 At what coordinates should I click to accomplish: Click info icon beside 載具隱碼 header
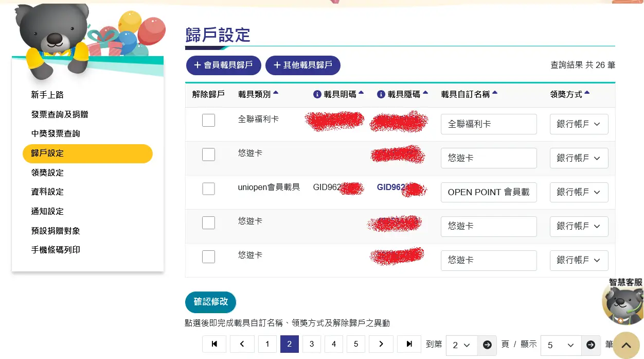click(381, 95)
